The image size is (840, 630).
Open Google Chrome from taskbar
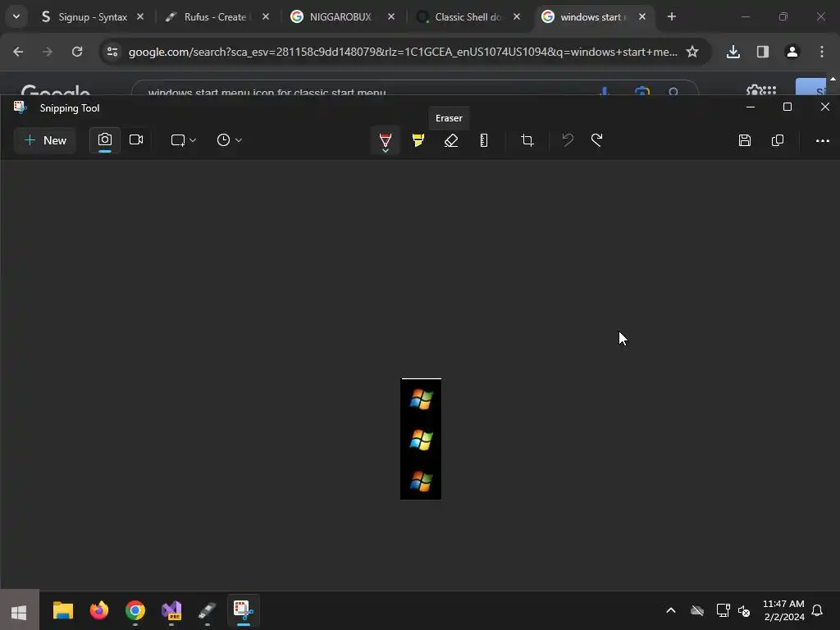(x=135, y=610)
